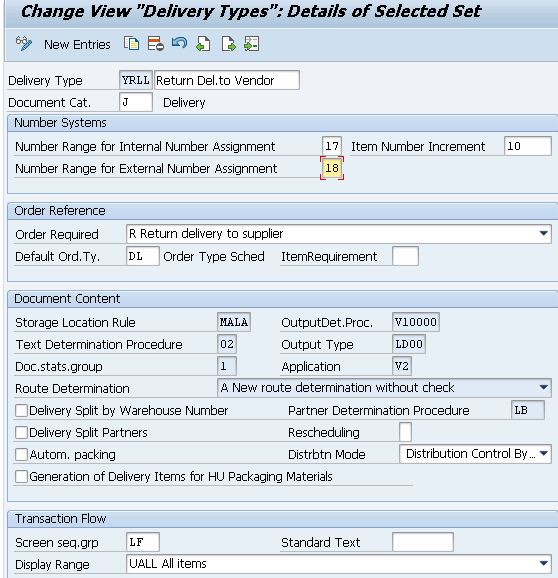The image size is (558, 578).
Task: Click the Undo Change arrow icon
Action: (179, 43)
